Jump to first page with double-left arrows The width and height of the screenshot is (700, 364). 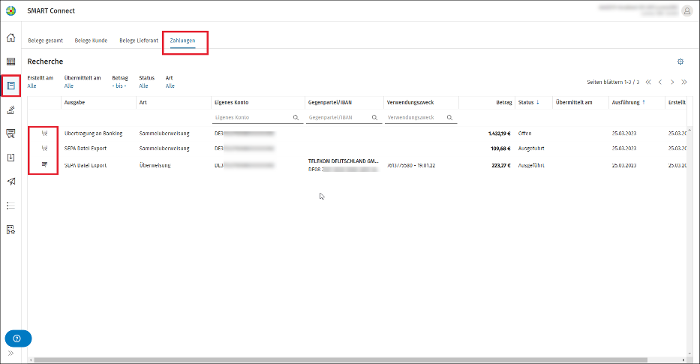click(x=648, y=82)
